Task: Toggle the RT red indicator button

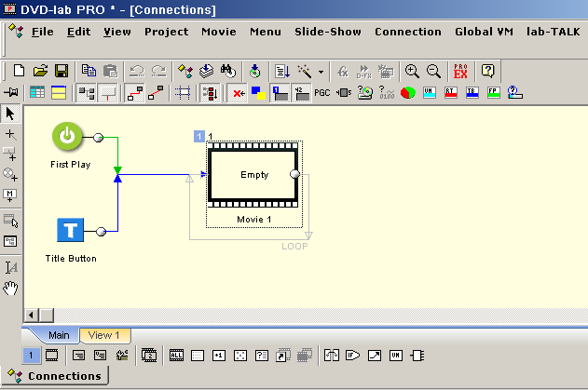Action: coord(451,92)
